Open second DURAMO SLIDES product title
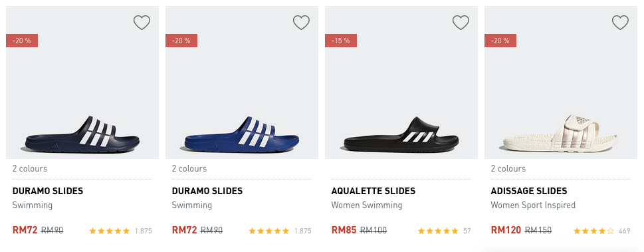The width and height of the screenshot is (644, 252). (207, 191)
